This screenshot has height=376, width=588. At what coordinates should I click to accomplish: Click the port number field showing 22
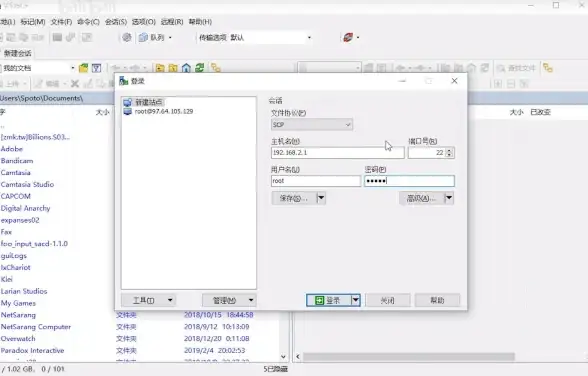click(x=427, y=153)
